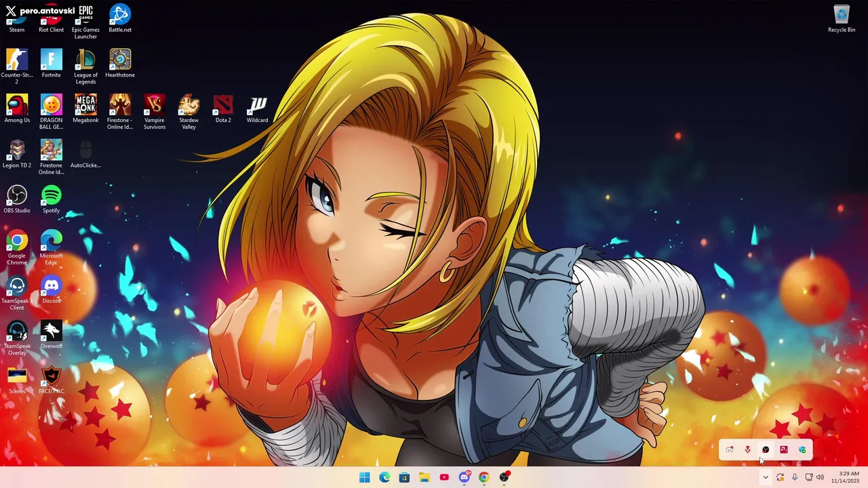Select the League of Legends shortcut
Viewport: 868px width, 488px height.
click(85, 66)
